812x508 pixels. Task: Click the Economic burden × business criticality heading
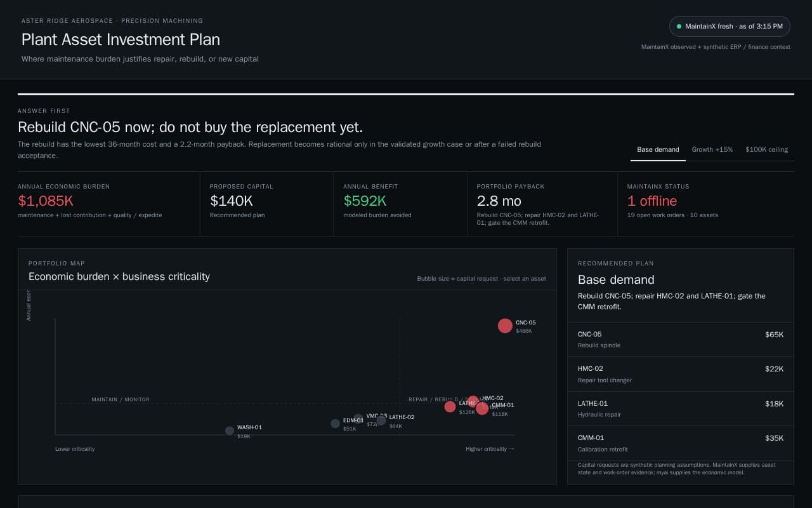(119, 277)
